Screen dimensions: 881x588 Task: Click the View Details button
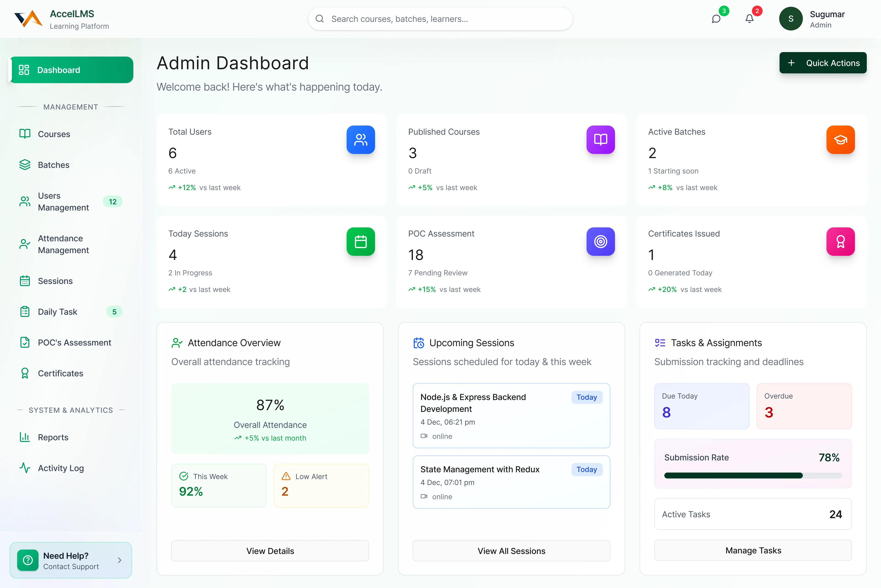pos(270,551)
